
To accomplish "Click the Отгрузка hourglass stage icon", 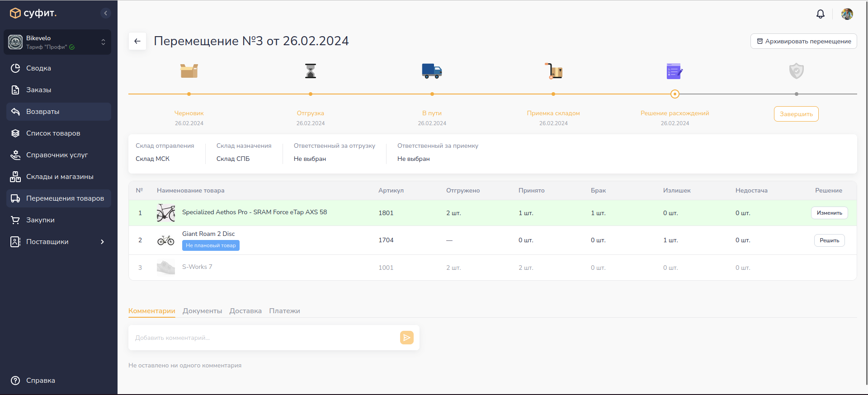I will point(311,71).
